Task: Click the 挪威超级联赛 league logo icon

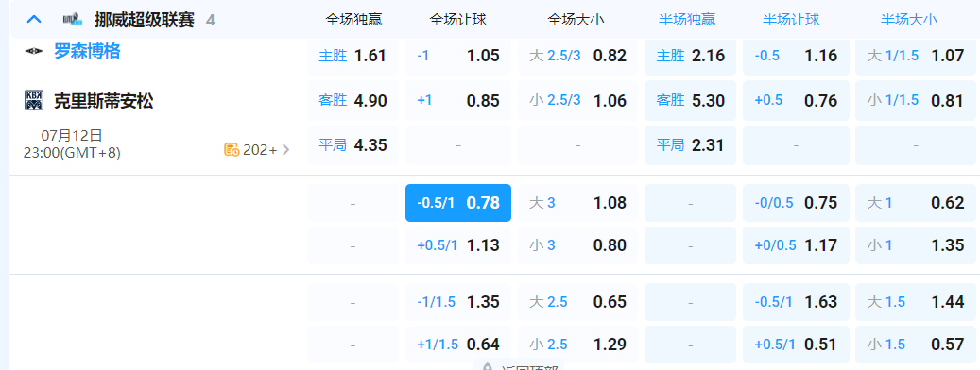Action: 73,19
